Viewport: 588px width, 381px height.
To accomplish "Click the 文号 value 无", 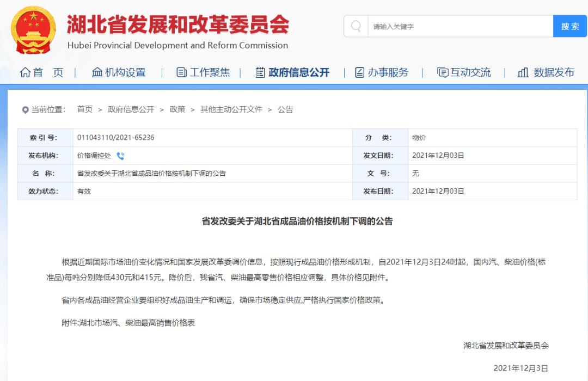I will 415,173.
